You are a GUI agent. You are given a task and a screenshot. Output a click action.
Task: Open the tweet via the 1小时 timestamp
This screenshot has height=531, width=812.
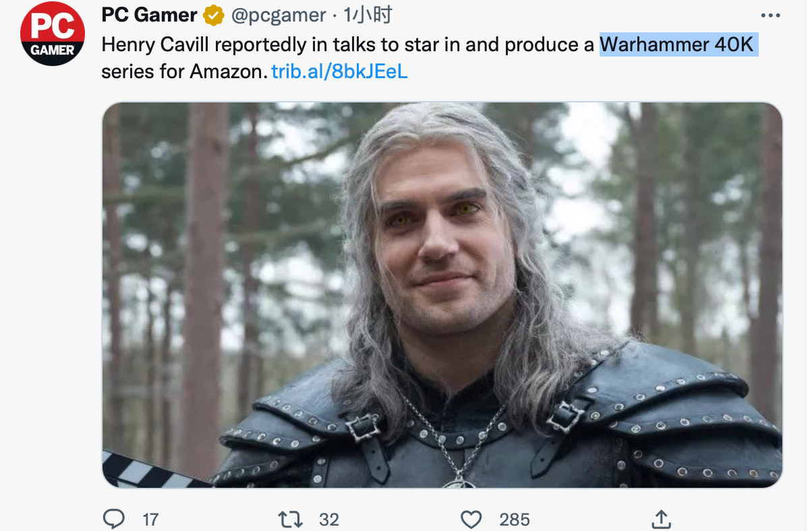(368, 15)
